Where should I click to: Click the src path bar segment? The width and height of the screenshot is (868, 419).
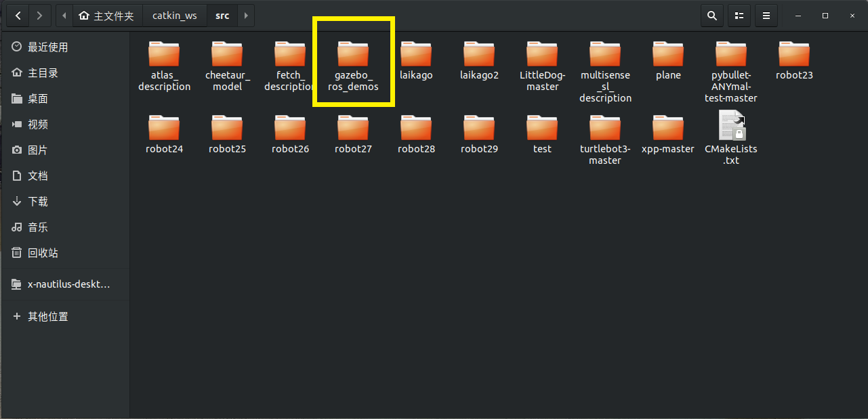[x=222, y=15]
